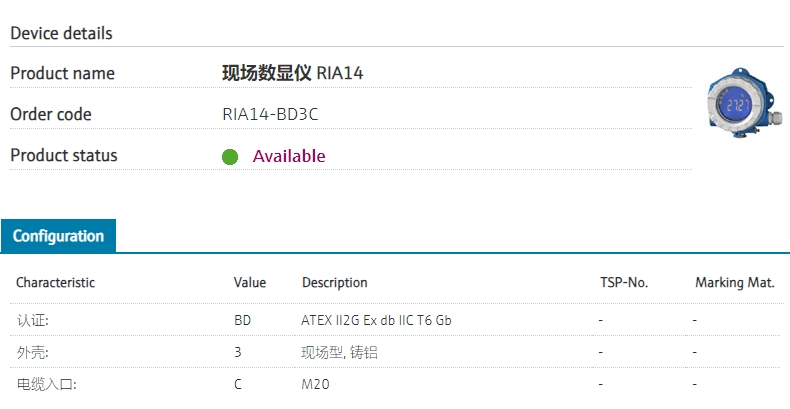Click the M20 description cell

(315, 384)
